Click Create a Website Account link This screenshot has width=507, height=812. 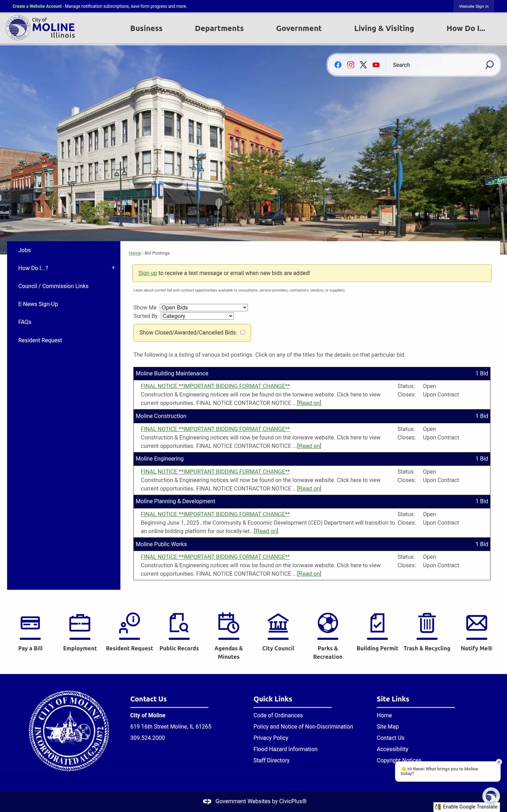pyautogui.click(x=37, y=6)
